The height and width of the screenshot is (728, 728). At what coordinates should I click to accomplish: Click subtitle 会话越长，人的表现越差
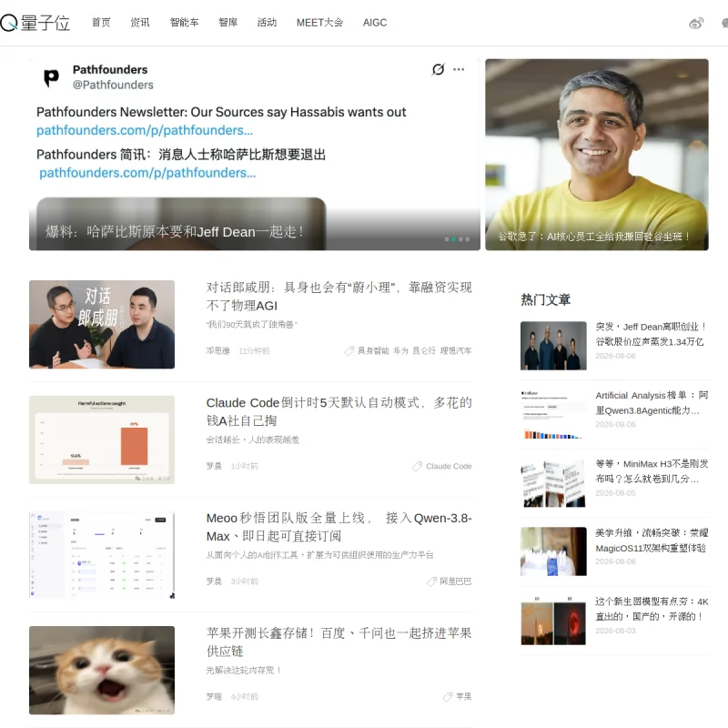(x=253, y=440)
